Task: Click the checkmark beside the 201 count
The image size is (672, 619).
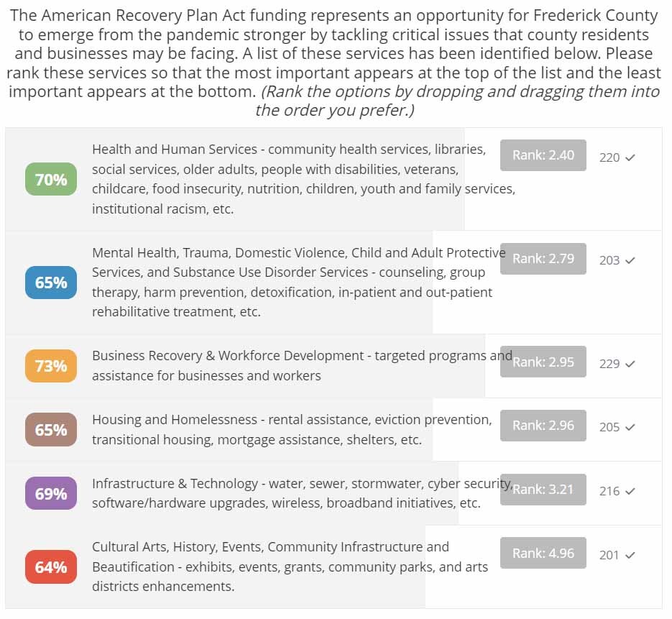Action: (x=630, y=555)
